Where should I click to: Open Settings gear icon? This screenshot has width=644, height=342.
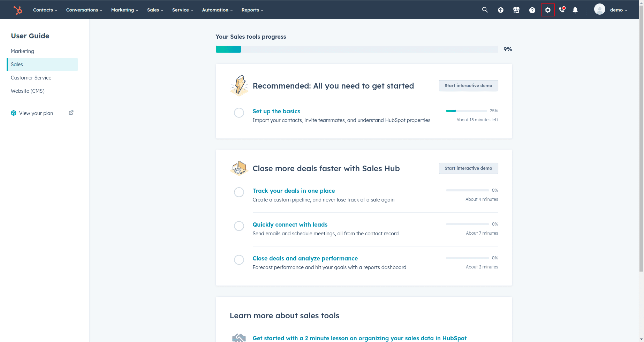pyautogui.click(x=548, y=10)
